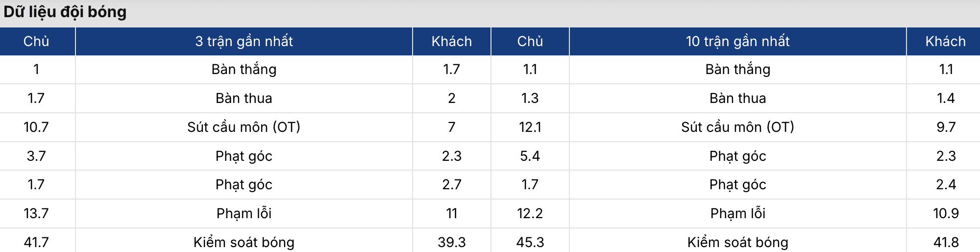This screenshot has height=252, width=980.
Task: Select the possession value 45.3
Action: pyautogui.click(x=530, y=242)
